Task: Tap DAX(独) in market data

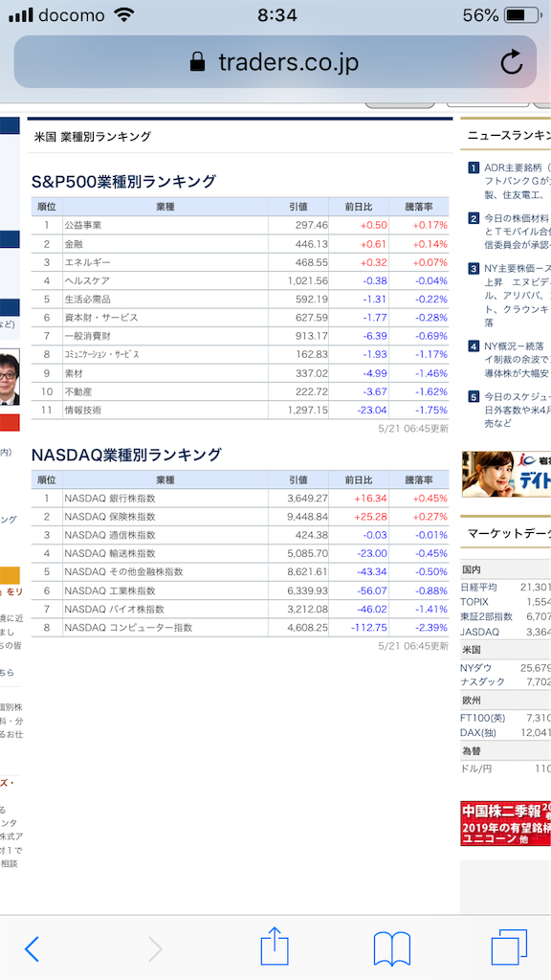Action: [481, 732]
